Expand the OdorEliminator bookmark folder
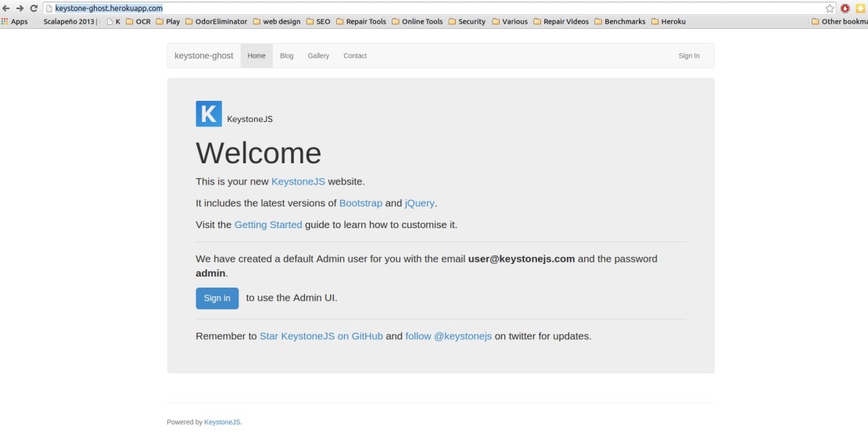This screenshot has width=868, height=436. click(217, 22)
